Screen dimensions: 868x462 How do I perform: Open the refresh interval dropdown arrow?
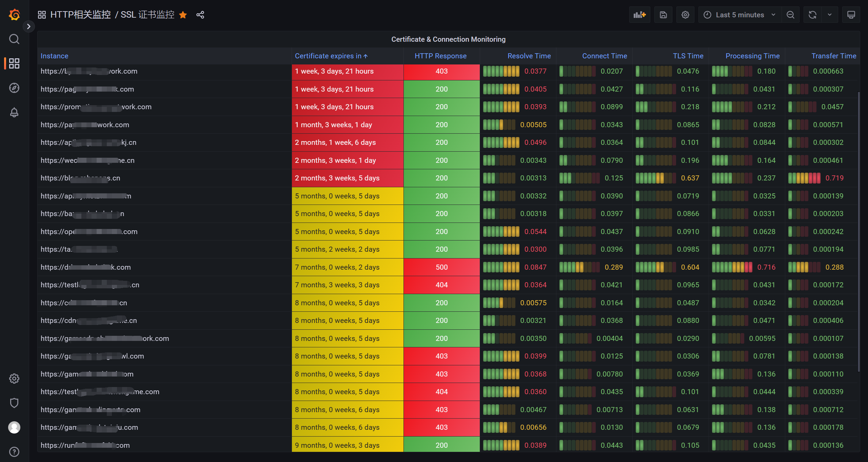pos(830,15)
